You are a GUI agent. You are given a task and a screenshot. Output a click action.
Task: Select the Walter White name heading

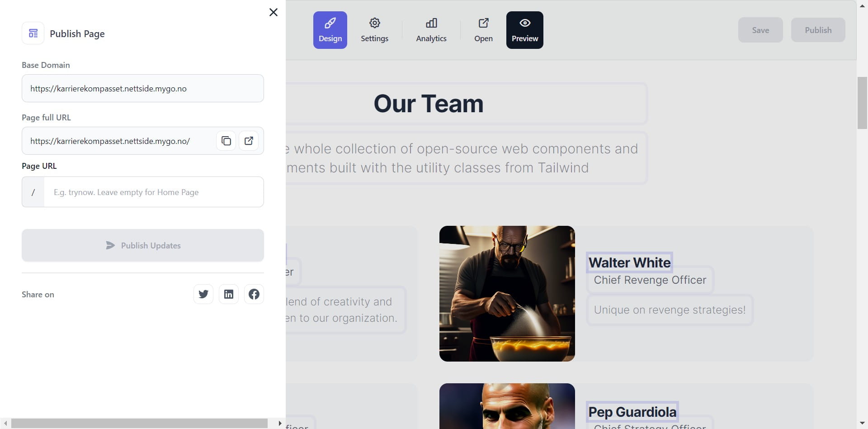coord(629,262)
